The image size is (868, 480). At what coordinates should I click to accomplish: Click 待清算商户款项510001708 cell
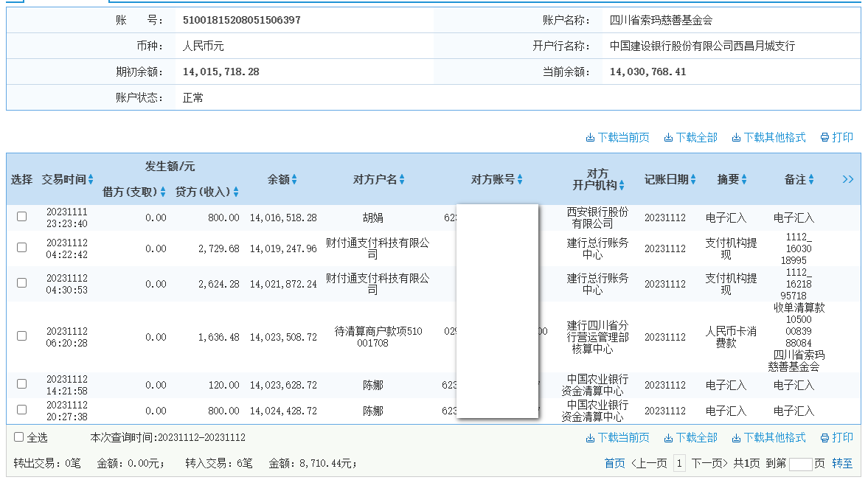pyautogui.click(x=378, y=337)
